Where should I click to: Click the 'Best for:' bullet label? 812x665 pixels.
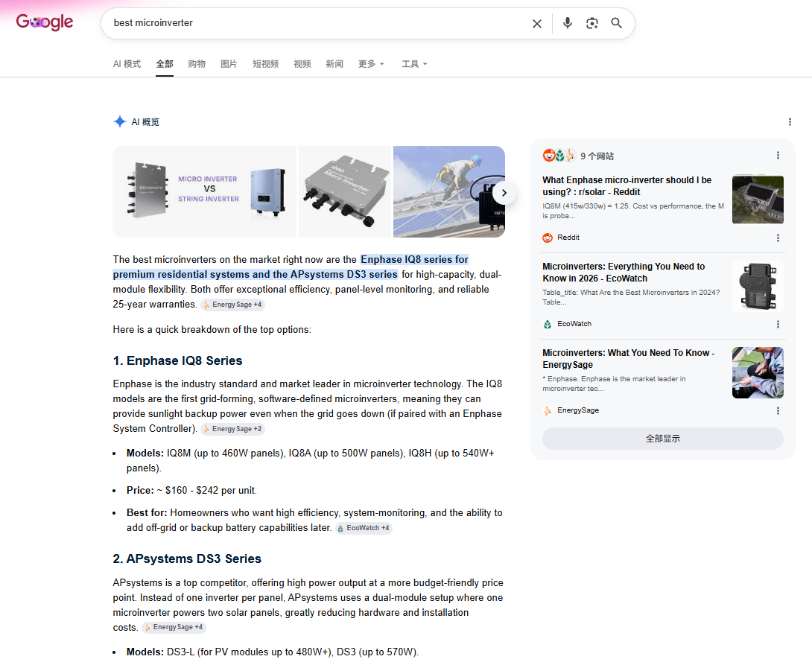pos(147,512)
